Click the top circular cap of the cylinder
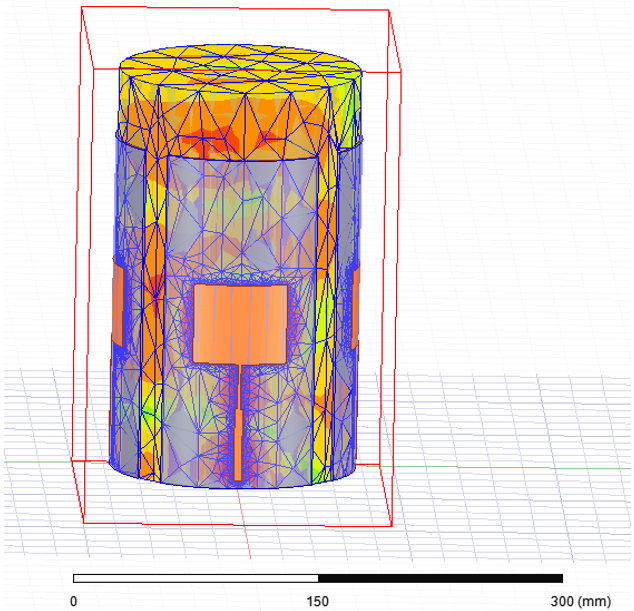 [x=240, y=75]
